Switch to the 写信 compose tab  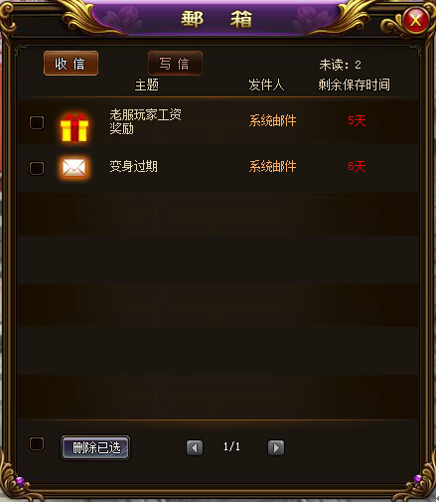[x=175, y=64]
